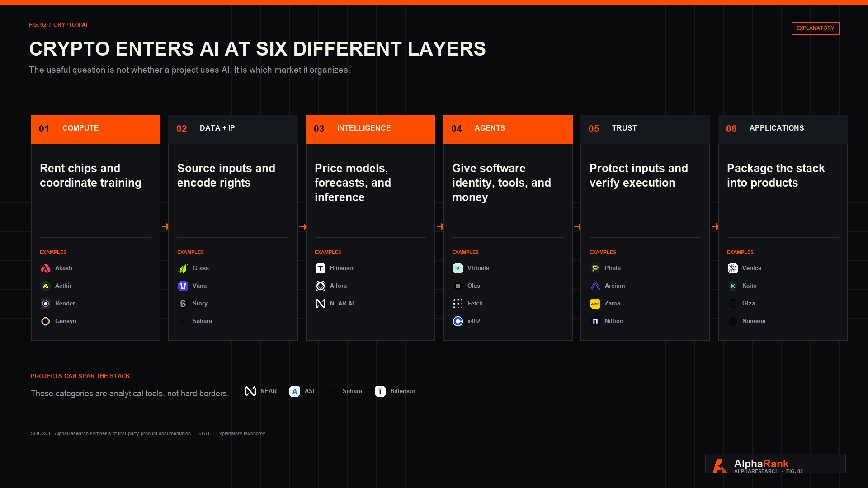Click the 'Source inputs and encode rights' heading
868x488 pixels.
pos(226,175)
